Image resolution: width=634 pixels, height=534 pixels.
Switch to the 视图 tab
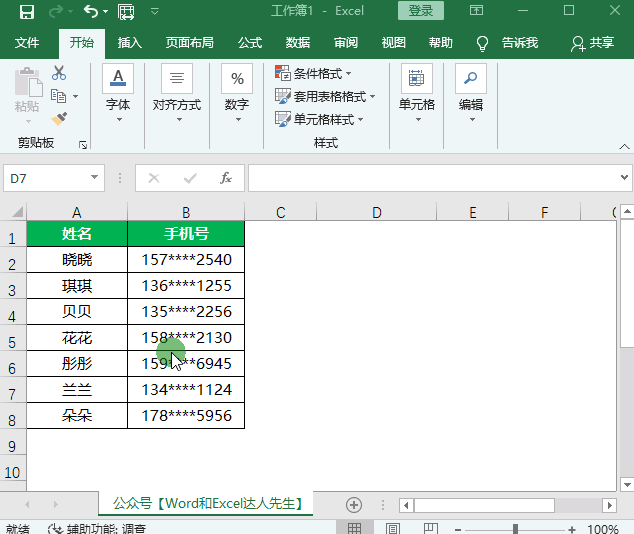tap(394, 42)
